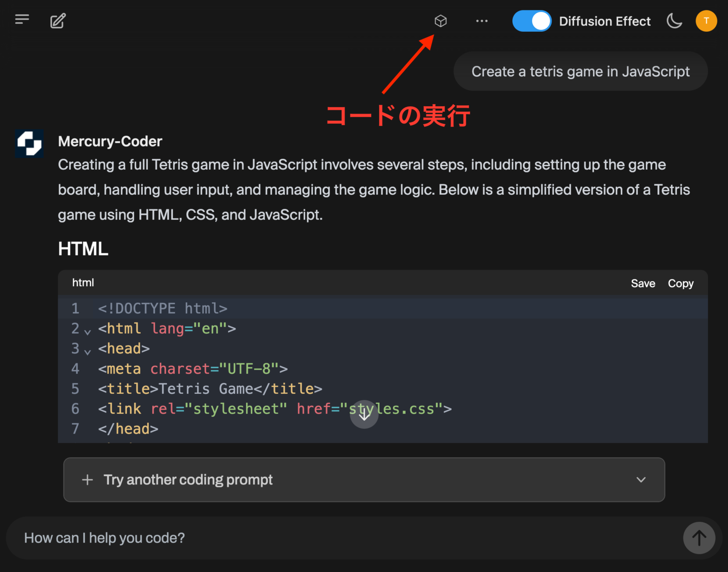
Task: Send message with up arrow button
Action: click(x=699, y=538)
